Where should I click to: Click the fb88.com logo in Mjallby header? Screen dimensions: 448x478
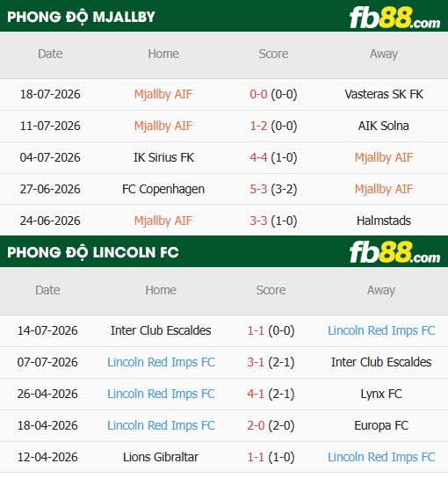(x=394, y=18)
